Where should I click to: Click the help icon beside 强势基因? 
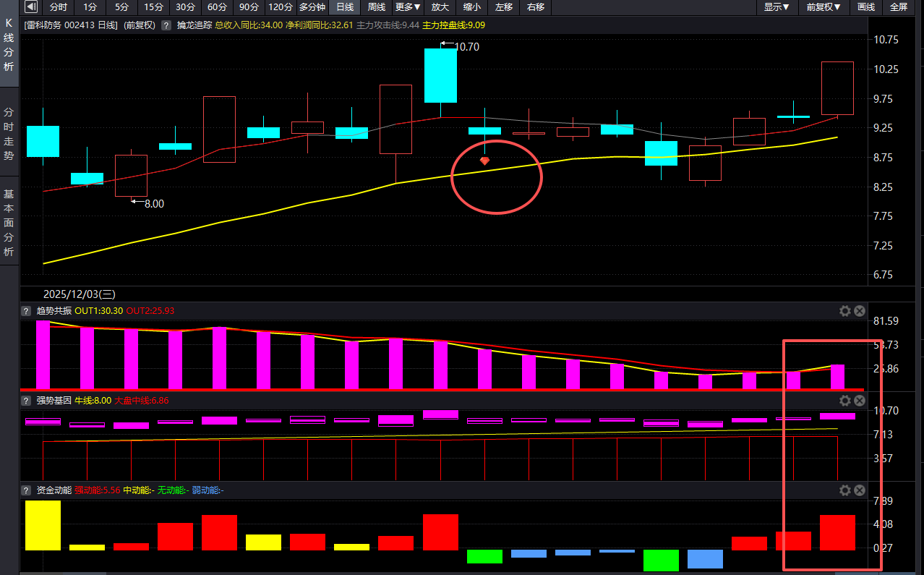[x=27, y=400]
